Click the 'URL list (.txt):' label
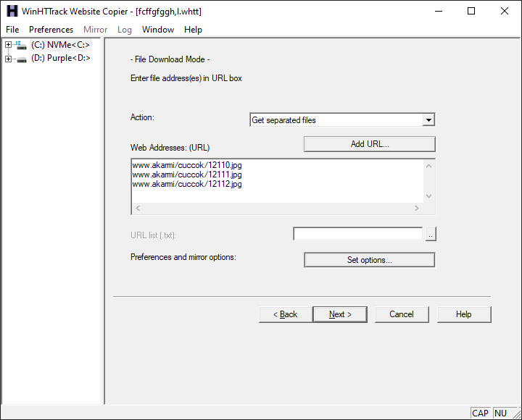522x420 pixels. [153, 235]
